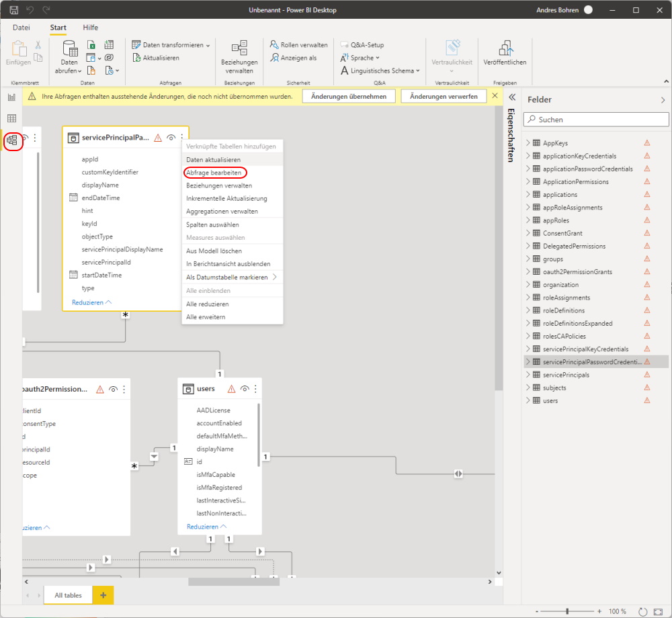Expand the AppKeys table in Felder
Image resolution: width=672 pixels, height=618 pixels.
pos(528,143)
